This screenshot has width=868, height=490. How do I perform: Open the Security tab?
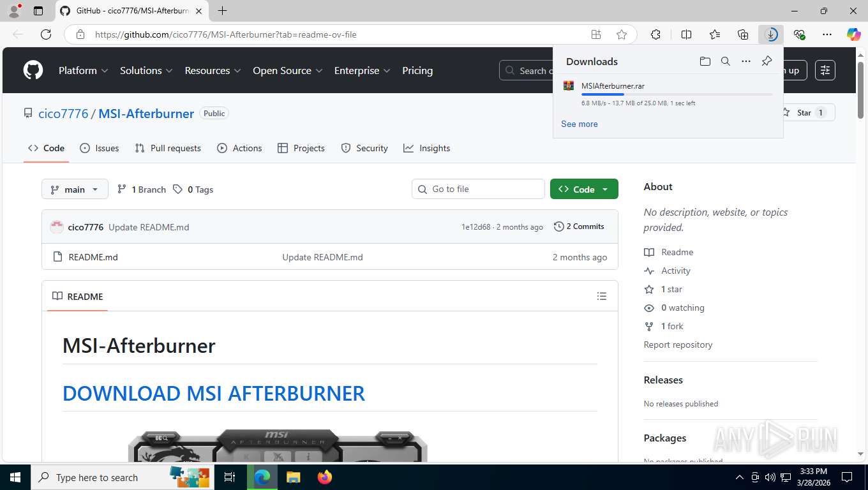[x=364, y=148]
